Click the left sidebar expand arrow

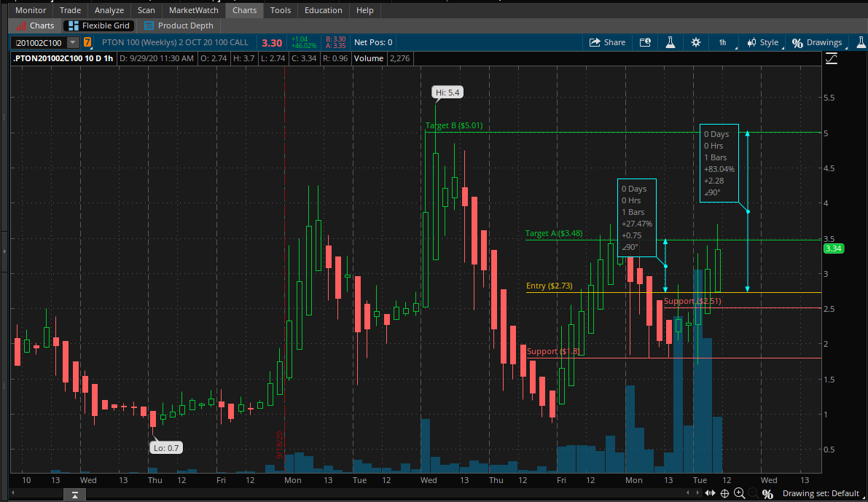(4, 251)
